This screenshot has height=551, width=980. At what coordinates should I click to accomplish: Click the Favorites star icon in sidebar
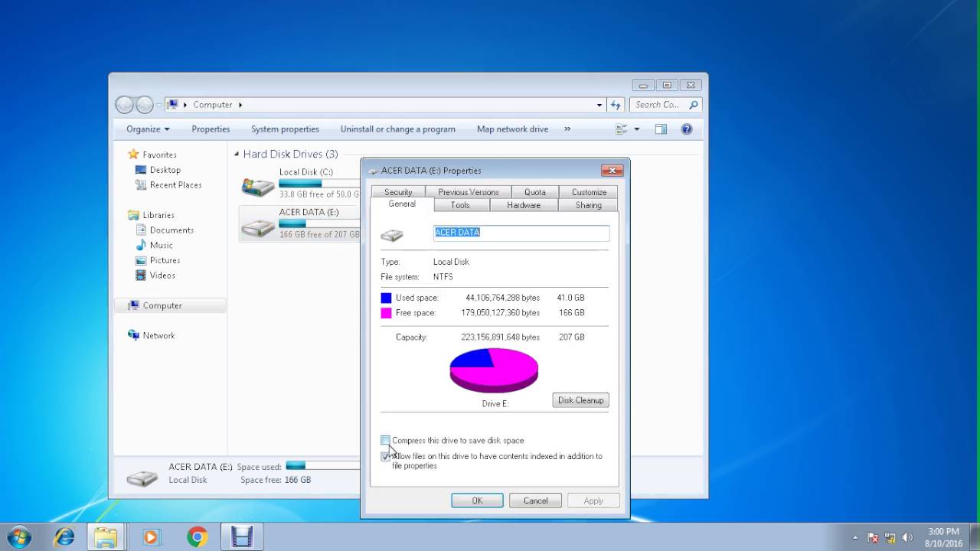coord(134,155)
